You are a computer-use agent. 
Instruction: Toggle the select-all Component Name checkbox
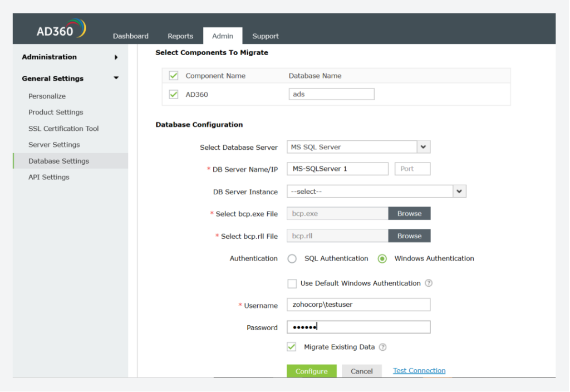point(174,76)
